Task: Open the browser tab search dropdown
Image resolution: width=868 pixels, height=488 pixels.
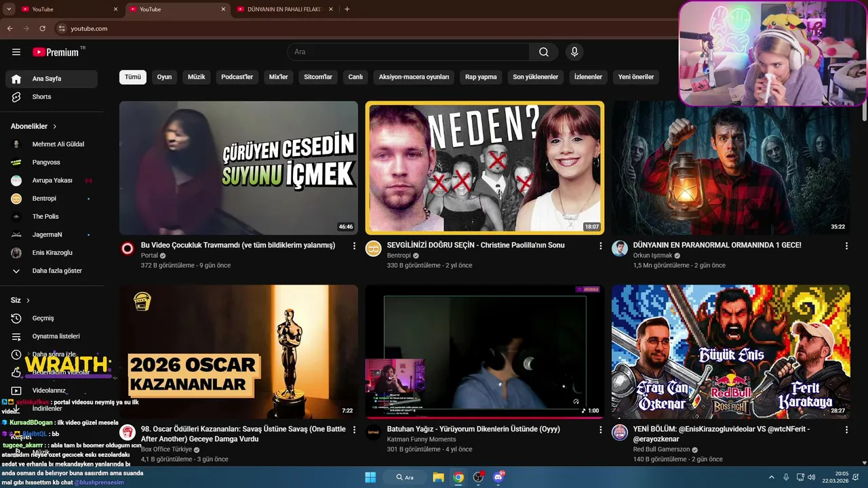Action: (x=9, y=9)
